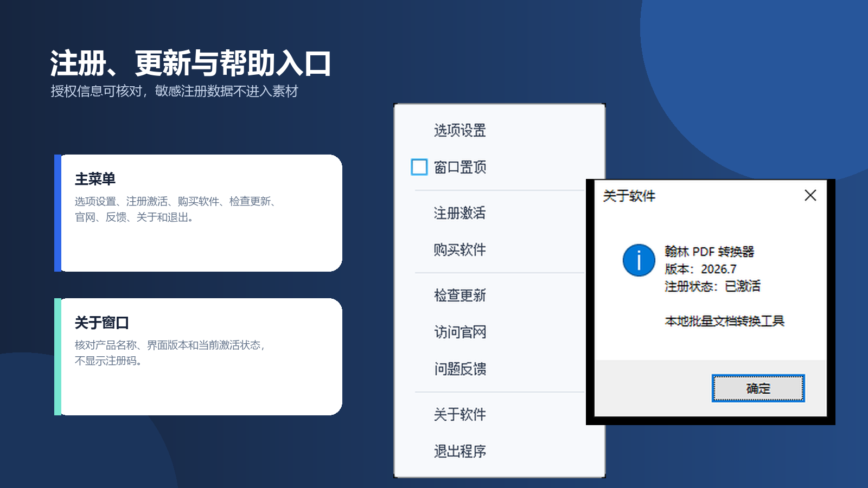The image size is (868, 488).
Task: Toggle the 窗口置顶 checkbox
Action: click(419, 167)
